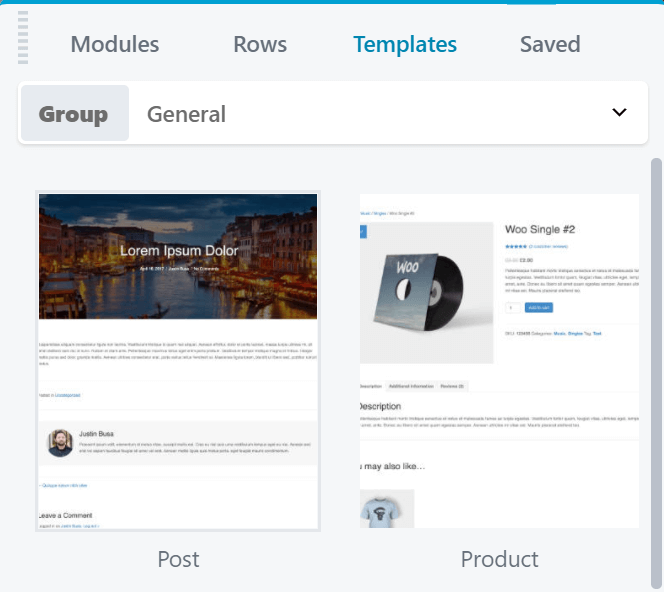The width and height of the screenshot is (664, 592).
Task: Click the Post template label
Action: click(x=178, y=559)
